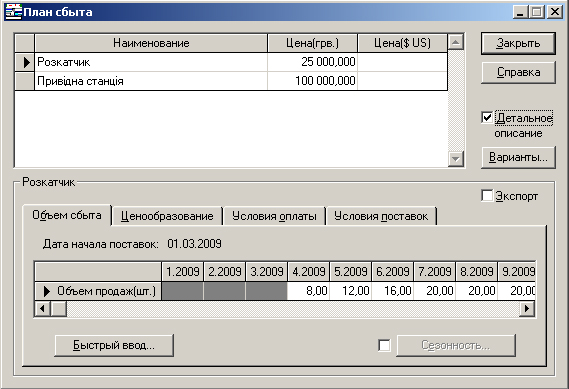The height and width of the screenshot is (389, 569).
Task: Click the 7.2009 cell with value 20,00
Action: 435,291
